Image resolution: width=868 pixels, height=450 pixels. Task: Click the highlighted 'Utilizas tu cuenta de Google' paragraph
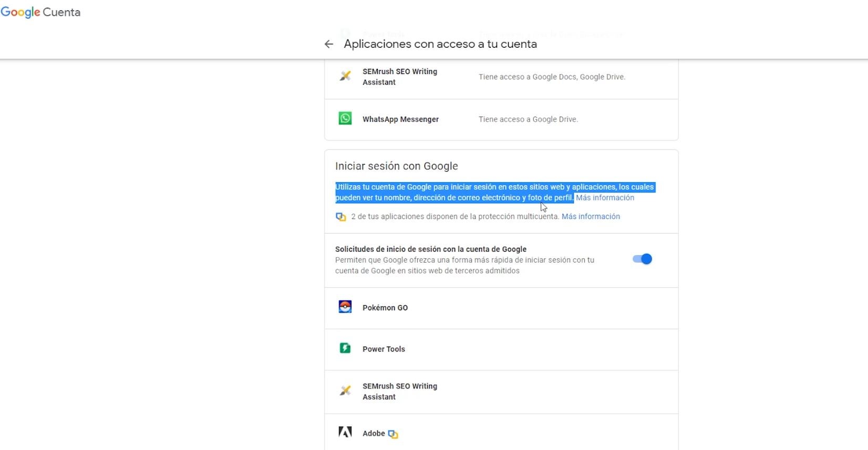495,192
